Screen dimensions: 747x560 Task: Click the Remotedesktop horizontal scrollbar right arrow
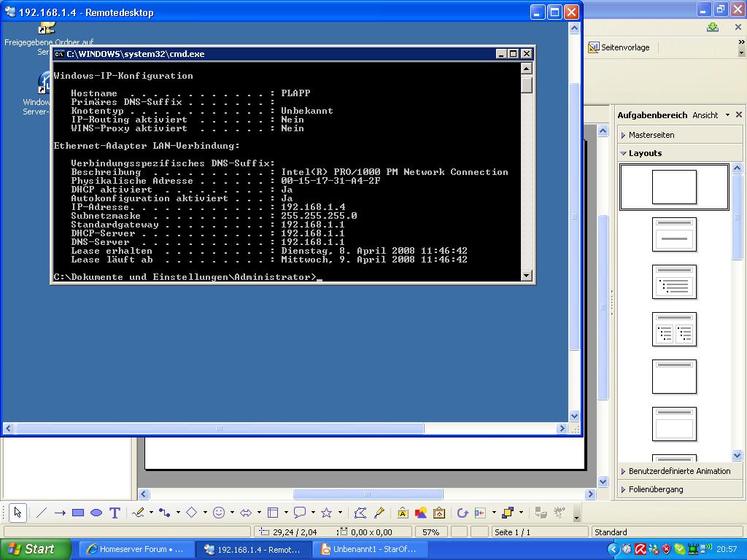(562, 429)
